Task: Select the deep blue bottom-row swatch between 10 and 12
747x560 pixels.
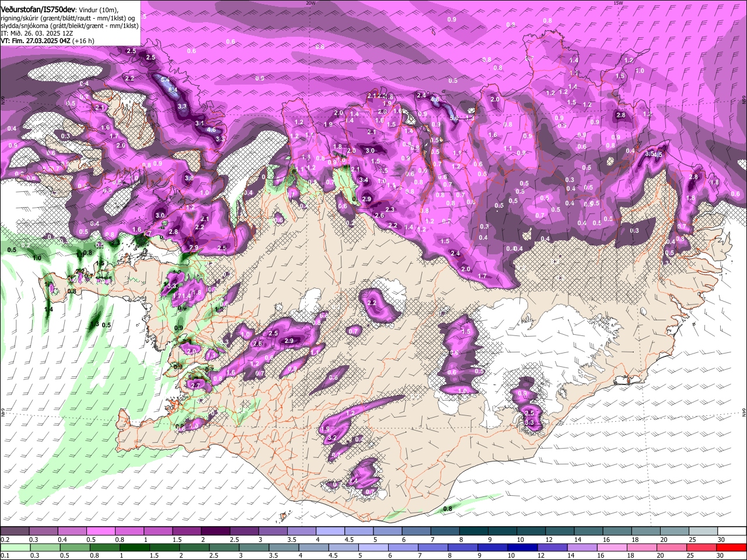Action: click(522, 547)
